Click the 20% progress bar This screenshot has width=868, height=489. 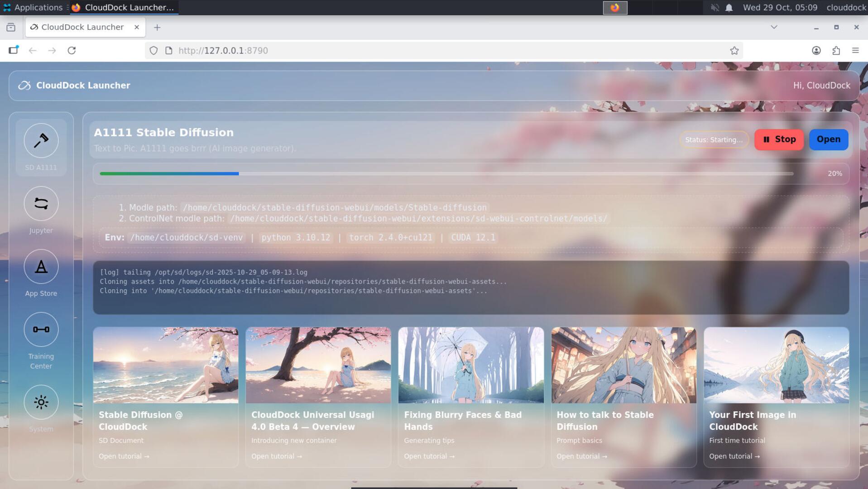click(446, 173)
